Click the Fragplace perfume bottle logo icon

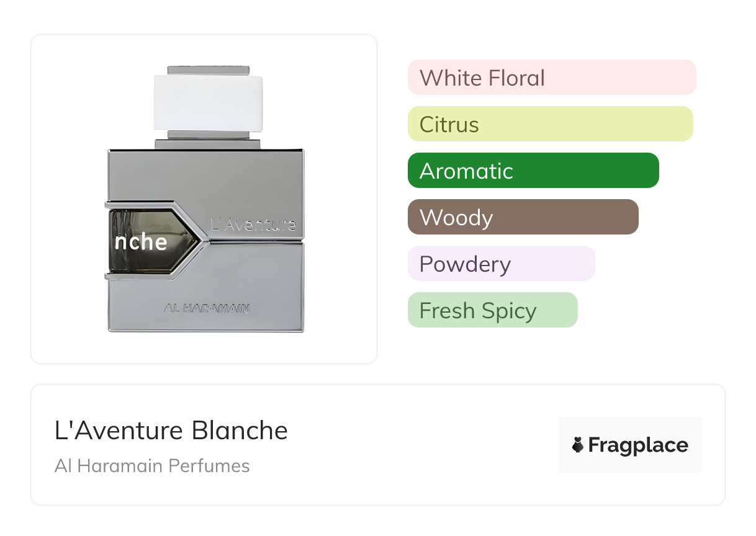[578, 445]
